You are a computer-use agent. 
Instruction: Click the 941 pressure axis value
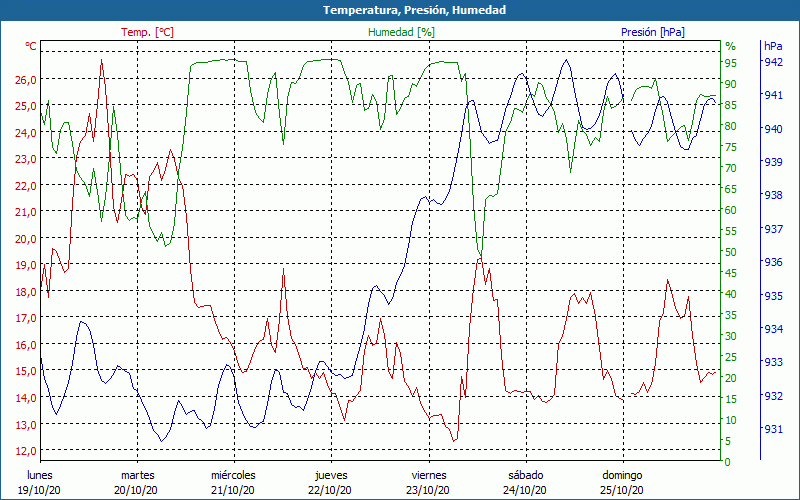(x=773, y=95)
